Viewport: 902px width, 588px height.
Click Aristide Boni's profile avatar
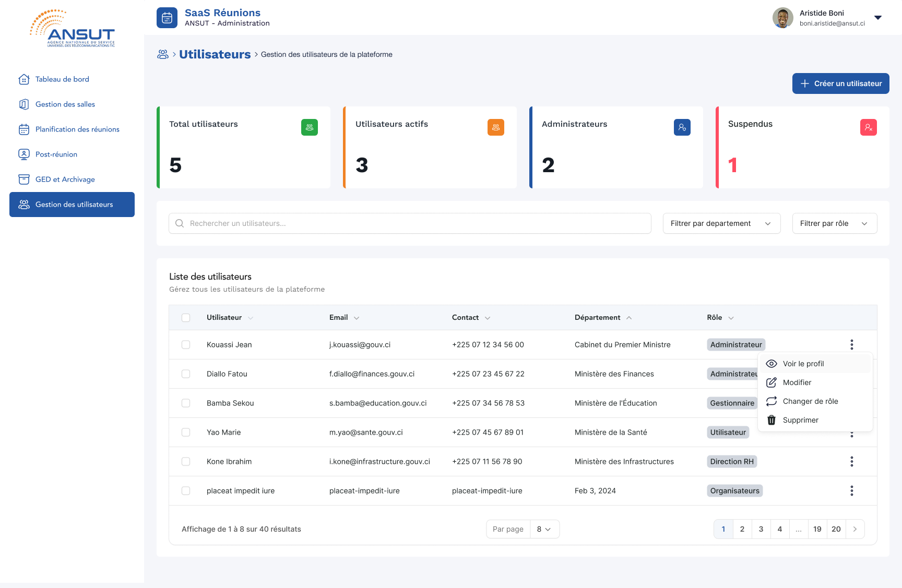(783, 18)
